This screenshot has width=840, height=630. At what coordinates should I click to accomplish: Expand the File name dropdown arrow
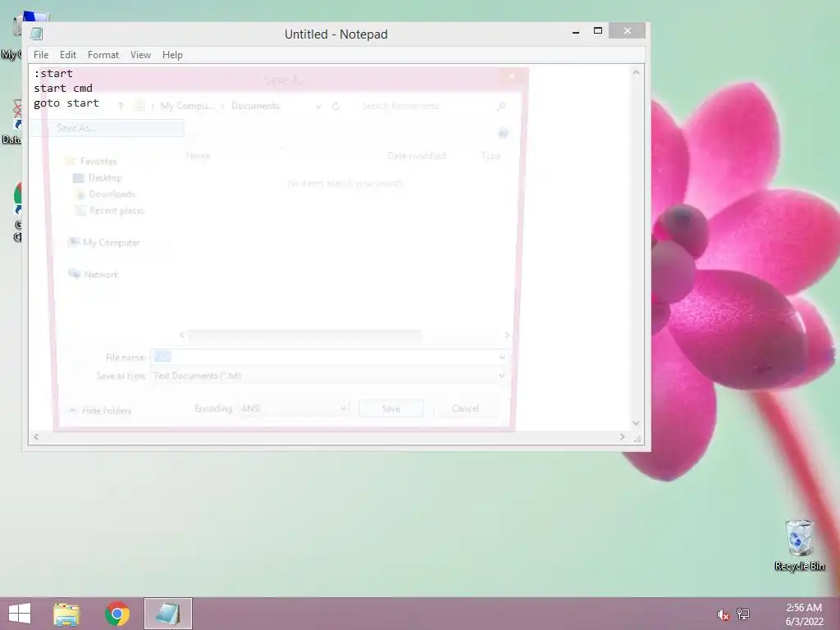tap(502, 358)
